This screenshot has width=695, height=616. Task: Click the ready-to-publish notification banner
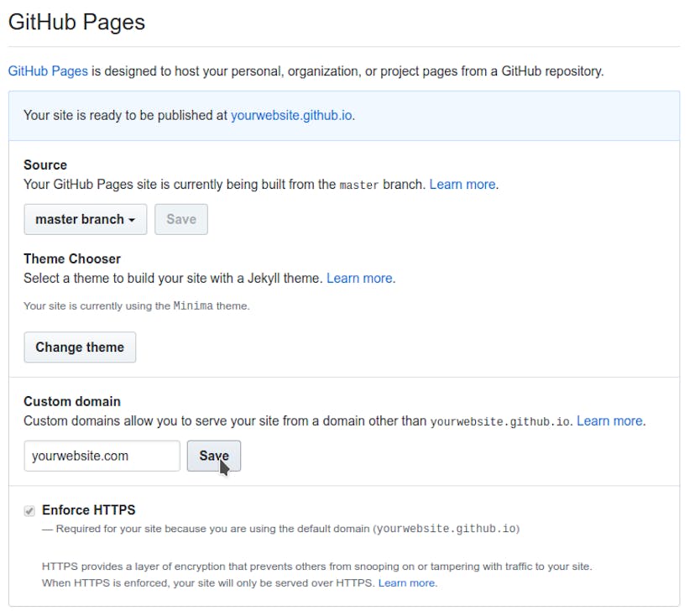point(347,115)
